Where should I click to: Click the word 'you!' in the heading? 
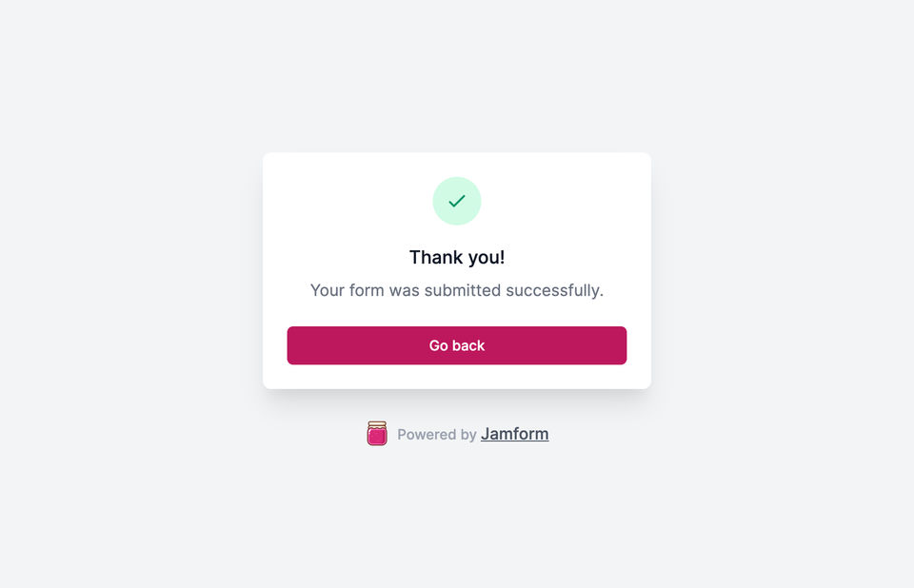485,257
